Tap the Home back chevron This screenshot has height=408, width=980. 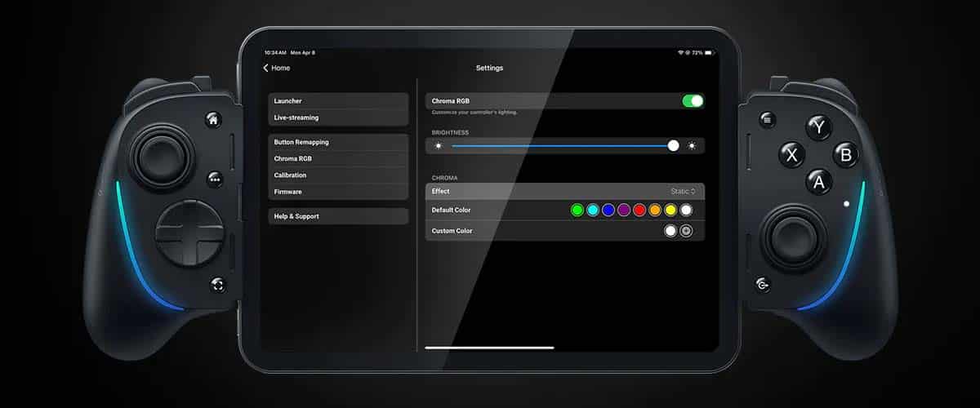266,69
